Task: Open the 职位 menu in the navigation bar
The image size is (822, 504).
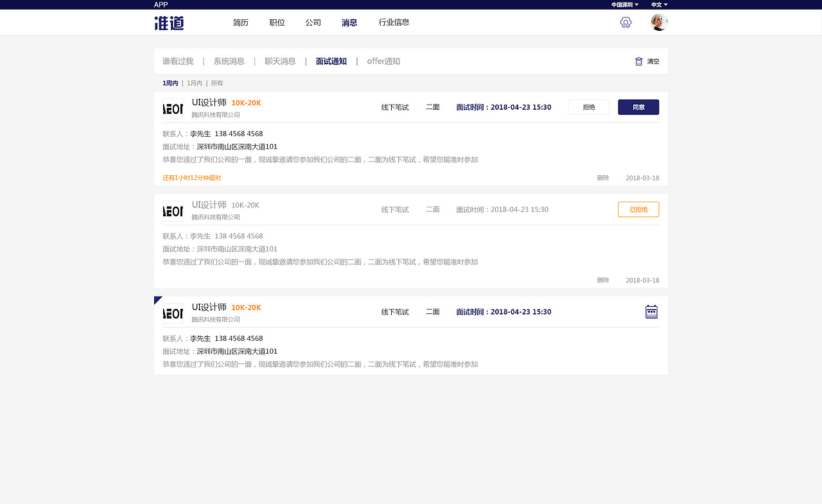Action: pos(277,22)
